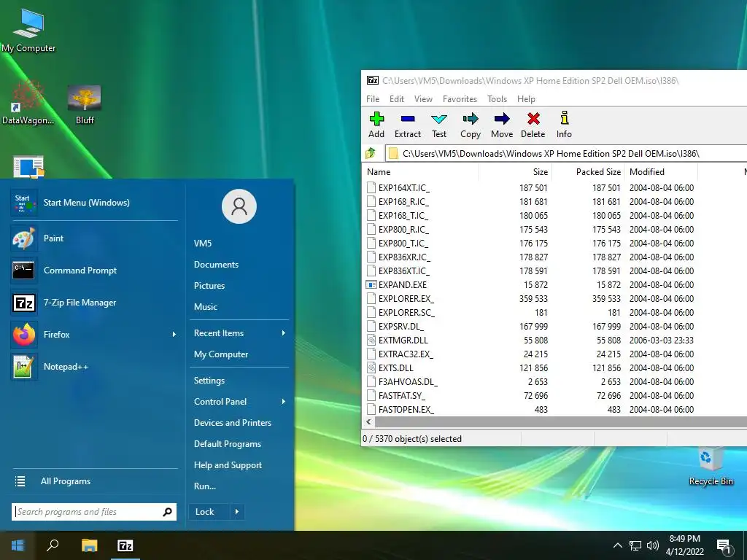Open Default Programs
The height and width of the screenshot is (560, 747).
[x=228, y=444]
